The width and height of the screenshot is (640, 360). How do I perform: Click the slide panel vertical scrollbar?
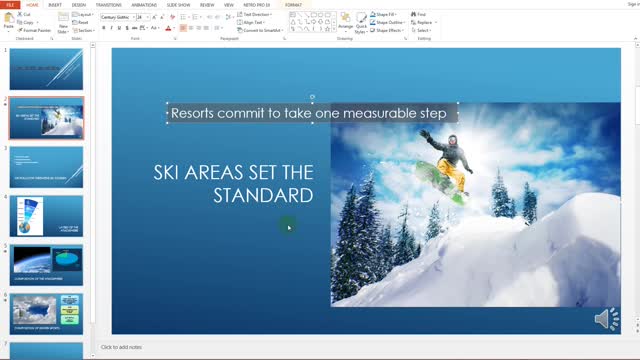(x=93, y=200)
